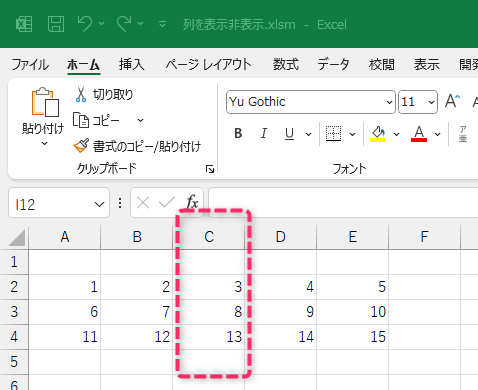Image resolution: width=478 pixels, height=390 pixels.
Task: Apply yellow fill color
Action: (378, 134)
